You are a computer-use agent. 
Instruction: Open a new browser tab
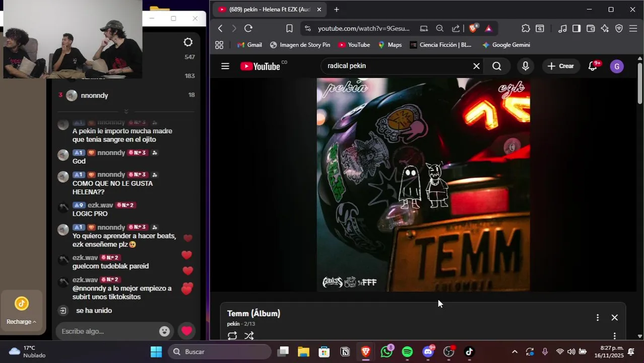[x=337, y=10]
